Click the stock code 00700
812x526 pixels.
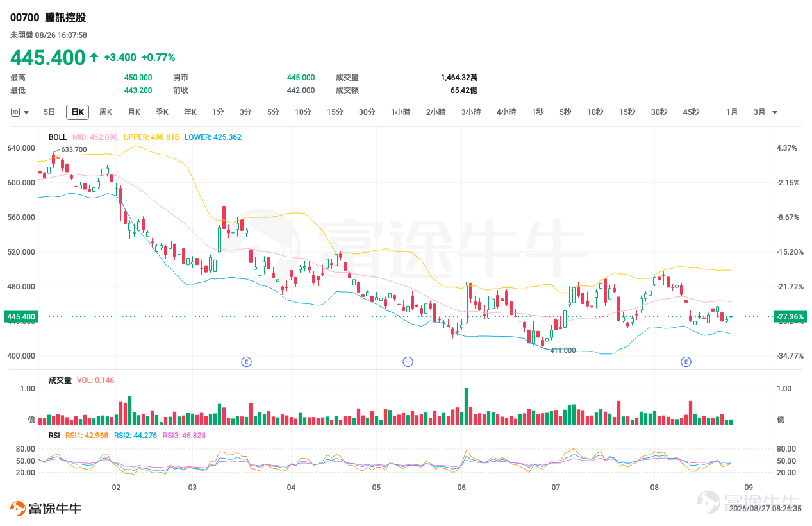(24, 18)
